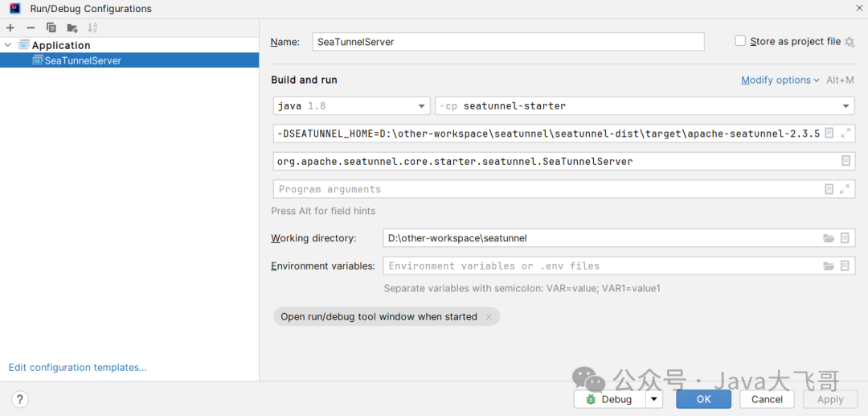
Task: Remove the selected configuration
Action: click(x=31, y=27)
